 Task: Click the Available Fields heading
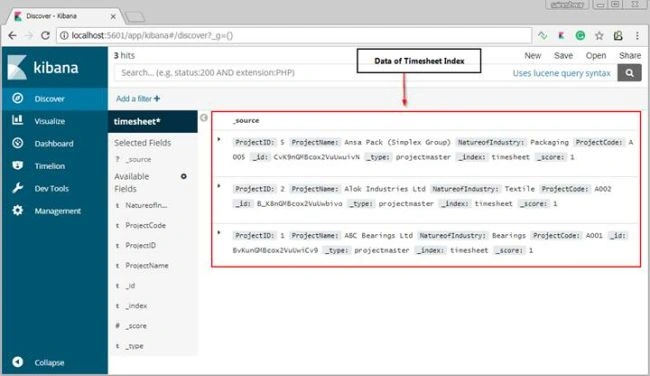click(x=131, y=182)
